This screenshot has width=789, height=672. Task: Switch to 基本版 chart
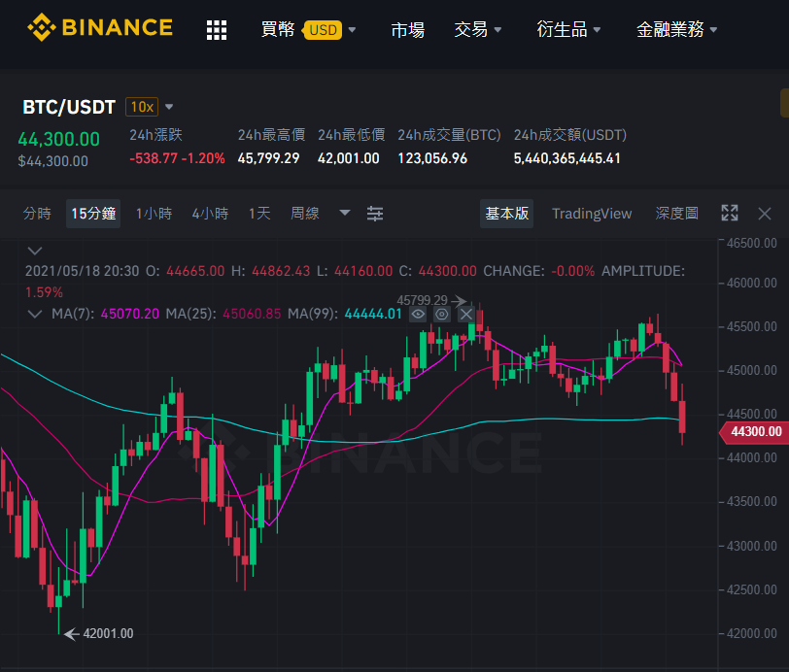(x=506, y=214)
